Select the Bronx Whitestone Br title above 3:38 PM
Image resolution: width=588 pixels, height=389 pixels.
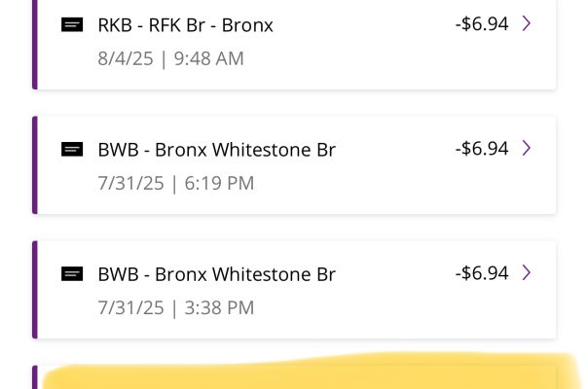click(216, 274)
